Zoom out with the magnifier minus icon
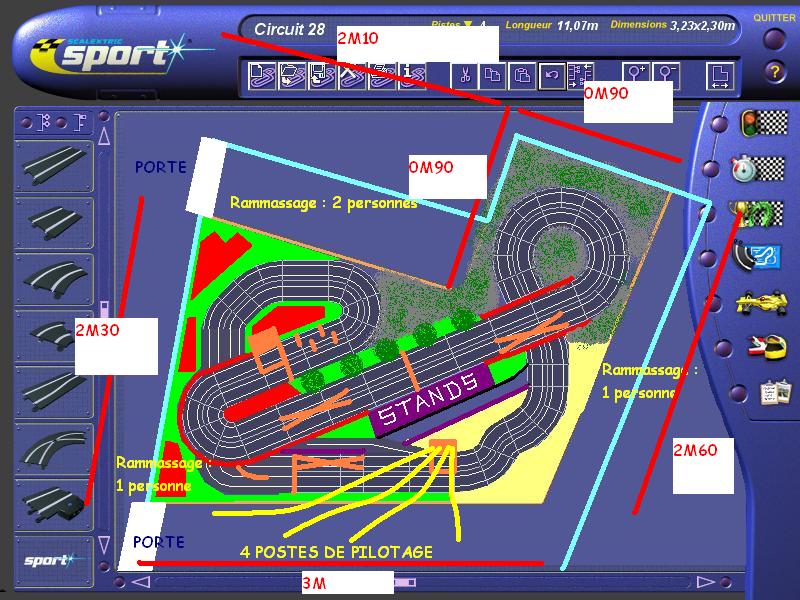This screenshot has width=800, height=600. tap(667, 75)
